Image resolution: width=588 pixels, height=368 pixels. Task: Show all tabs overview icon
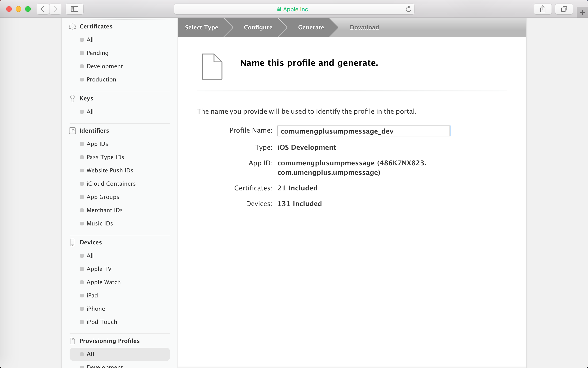(564, 9)
